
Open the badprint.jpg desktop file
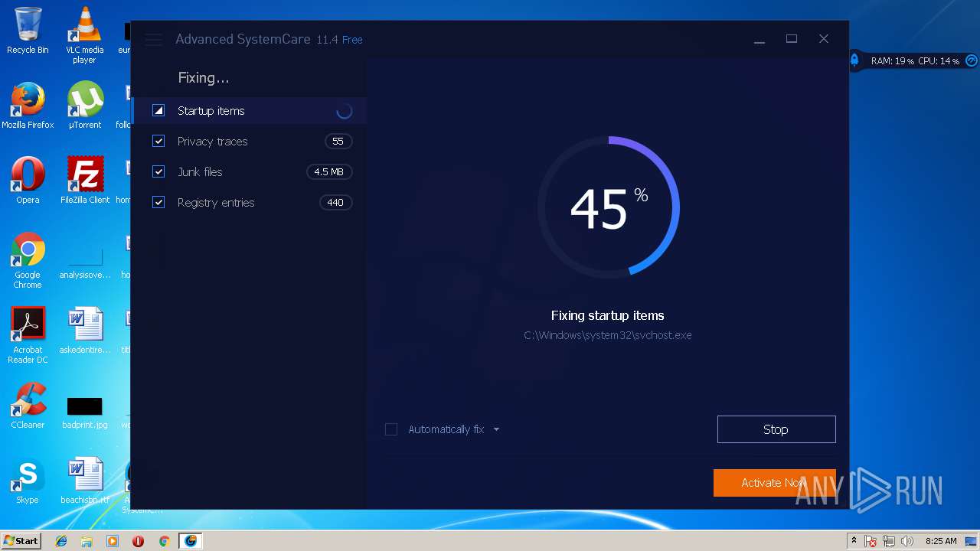pyautogui.click(x=84, y=412)
